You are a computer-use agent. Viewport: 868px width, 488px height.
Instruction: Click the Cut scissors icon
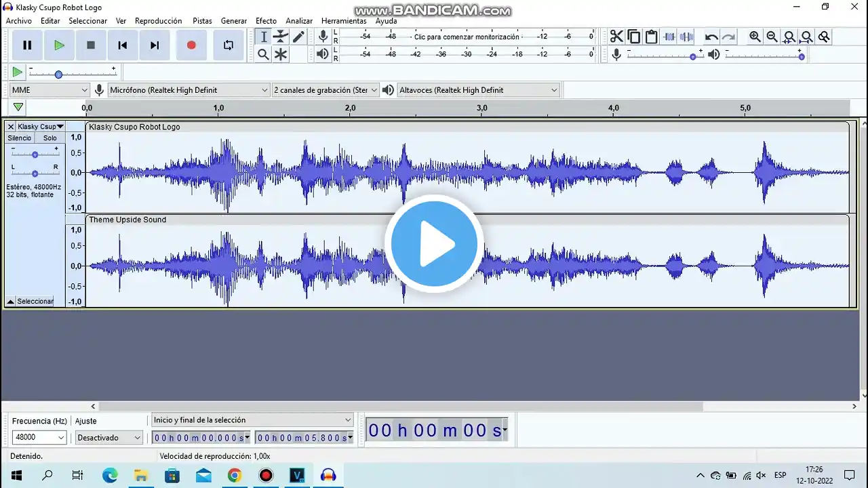click(x=616, y=37)
